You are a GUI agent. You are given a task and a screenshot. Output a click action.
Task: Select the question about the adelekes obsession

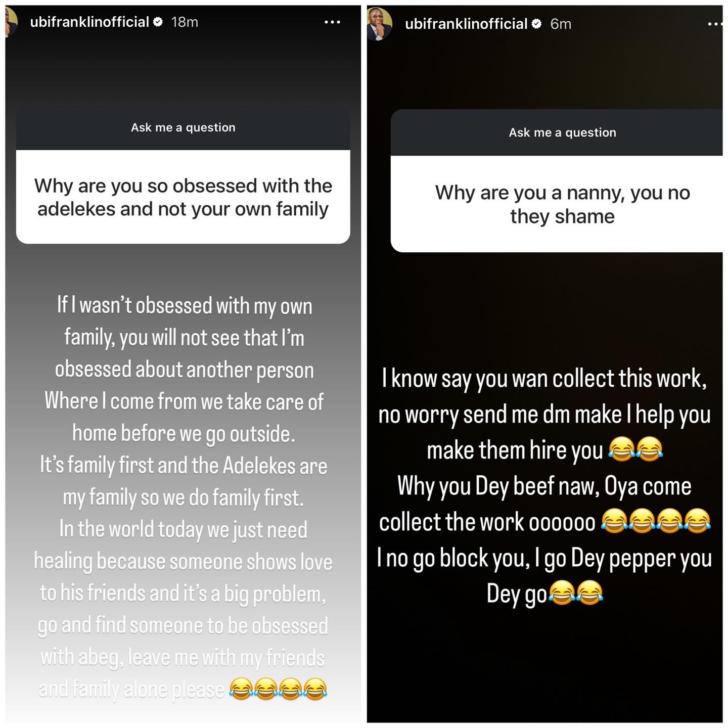point(183,197)
